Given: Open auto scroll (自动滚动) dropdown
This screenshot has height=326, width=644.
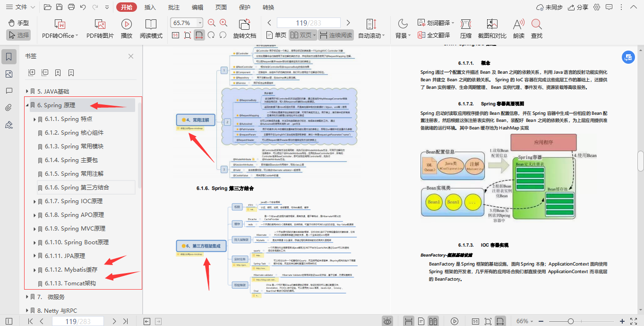Looking at the screenshot, I should [371, 29].
